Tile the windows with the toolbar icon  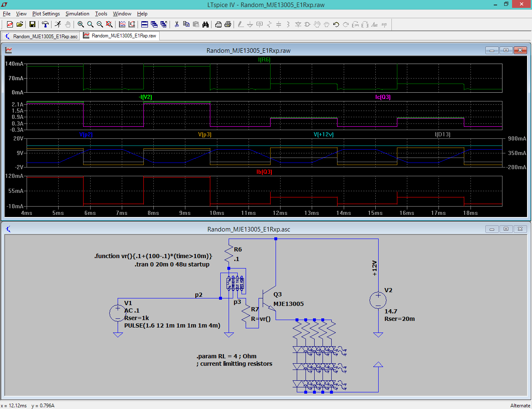145,25
